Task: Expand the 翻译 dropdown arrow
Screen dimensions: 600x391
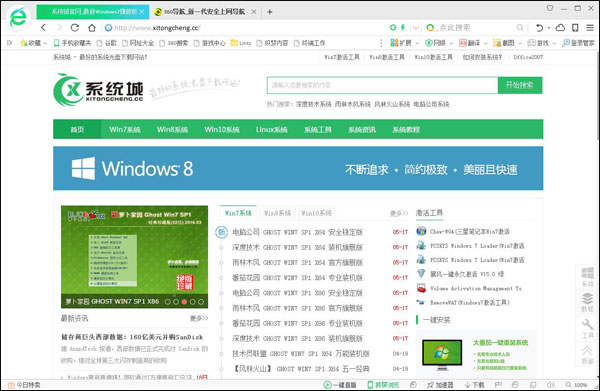Action: pos(485,43)
